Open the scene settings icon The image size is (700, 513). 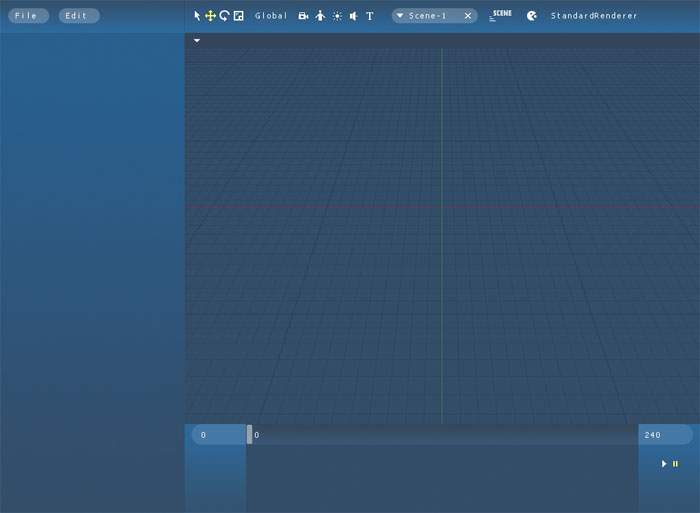500,15
